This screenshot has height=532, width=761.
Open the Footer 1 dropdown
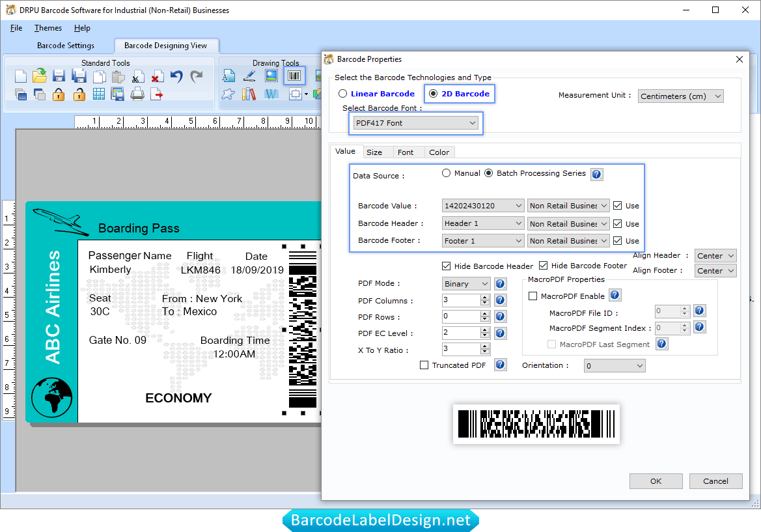pyautogui.click(x=483, y=241)
